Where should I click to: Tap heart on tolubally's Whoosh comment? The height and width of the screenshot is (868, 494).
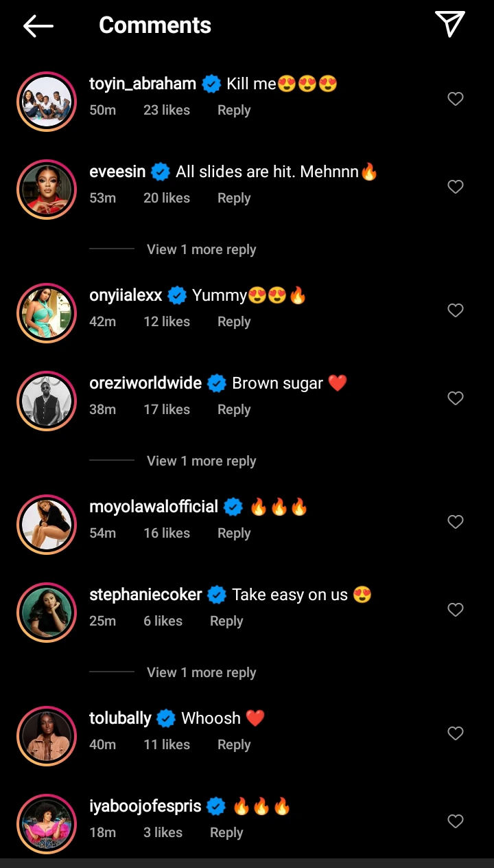tap(456, 733)
